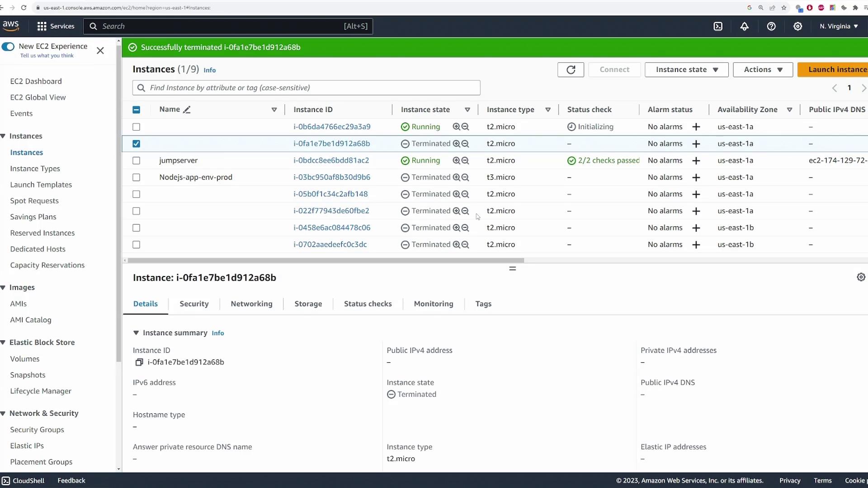Check the i-0458e6ac084478c06 row checkbox
This screenshot has width=868, height=488.
(x=136, y=228)
